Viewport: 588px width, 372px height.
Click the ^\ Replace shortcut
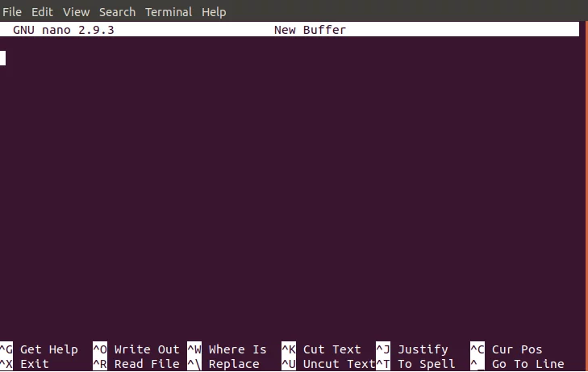(x=223, y=364)
